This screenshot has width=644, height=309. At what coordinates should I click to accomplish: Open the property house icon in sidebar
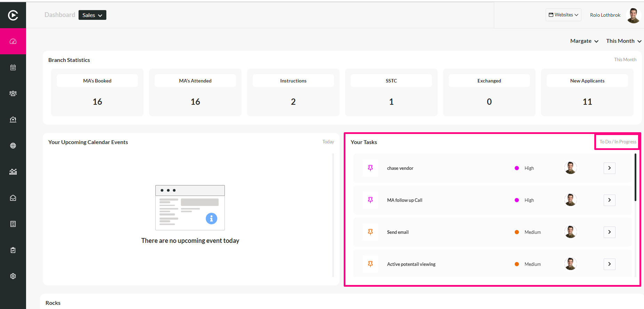coord(13,119)
